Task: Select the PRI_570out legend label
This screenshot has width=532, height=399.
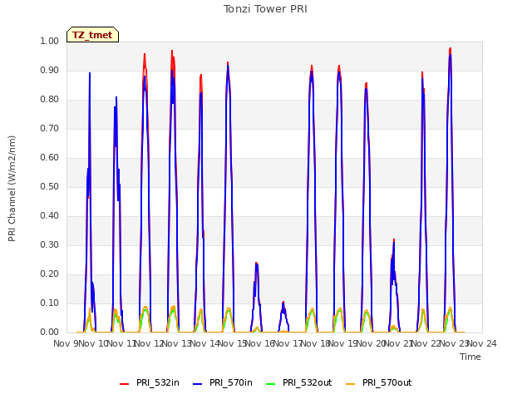Action: point(387,382)
